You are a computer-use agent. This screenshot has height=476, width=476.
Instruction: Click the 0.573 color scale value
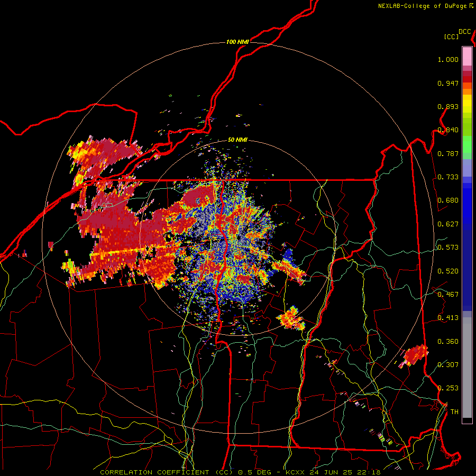pyautogui.click(x=448, y=248)
